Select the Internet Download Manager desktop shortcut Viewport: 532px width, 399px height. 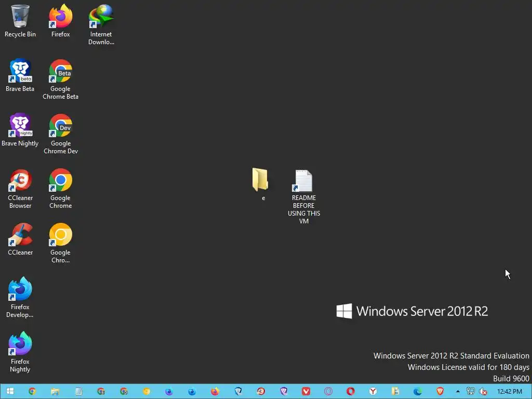click(x=101, y=24)
